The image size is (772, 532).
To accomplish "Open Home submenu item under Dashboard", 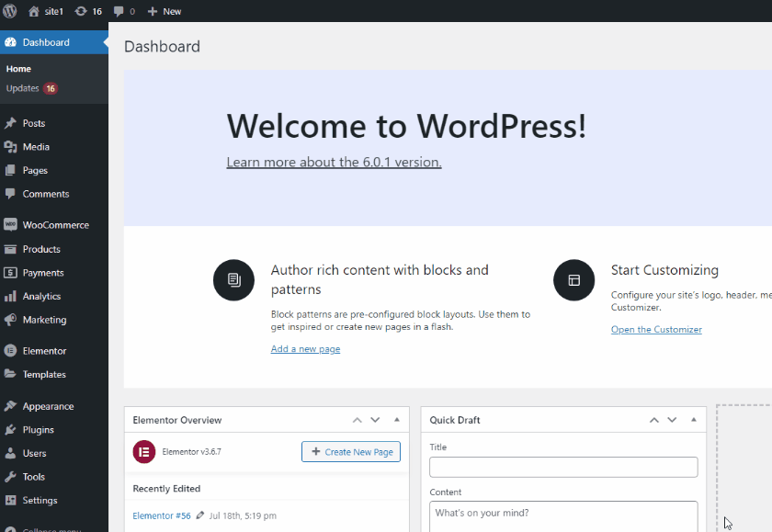I will click(18, 69).
